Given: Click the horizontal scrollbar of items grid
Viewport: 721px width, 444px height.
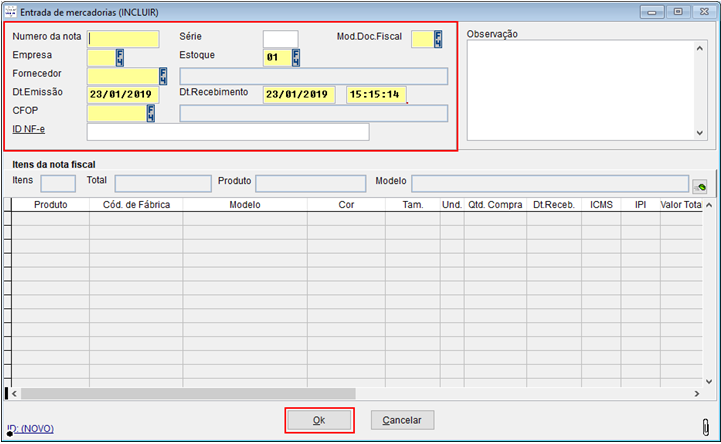Looking at the screenshot, I should click(x=188, y=394).
